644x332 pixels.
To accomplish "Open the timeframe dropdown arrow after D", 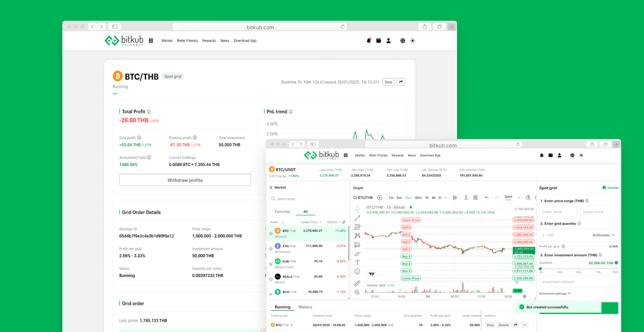I will pyautogui.click(x=446, y=198).
